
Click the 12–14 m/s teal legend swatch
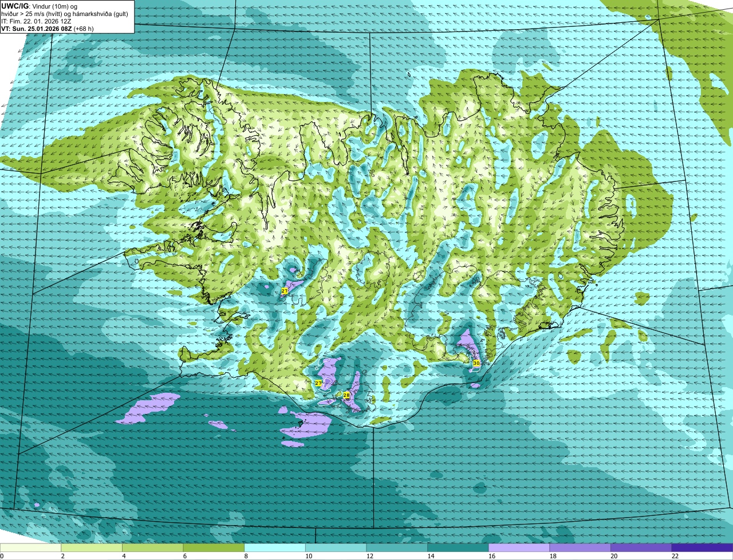coord(397,548)
